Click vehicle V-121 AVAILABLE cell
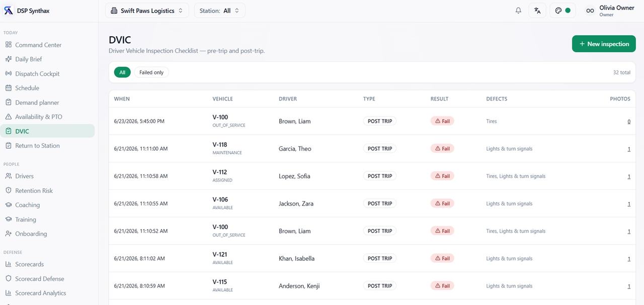Screen dimensions: 644x305 (x=222, y=258)
